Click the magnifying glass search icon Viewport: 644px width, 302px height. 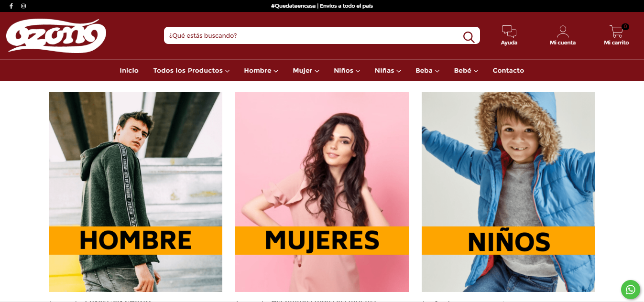point(469,37)
